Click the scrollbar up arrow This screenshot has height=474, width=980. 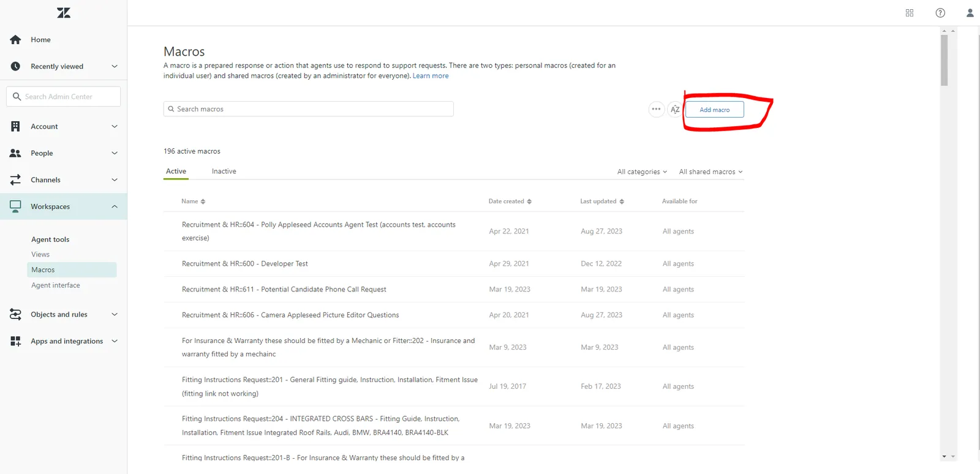944,31
